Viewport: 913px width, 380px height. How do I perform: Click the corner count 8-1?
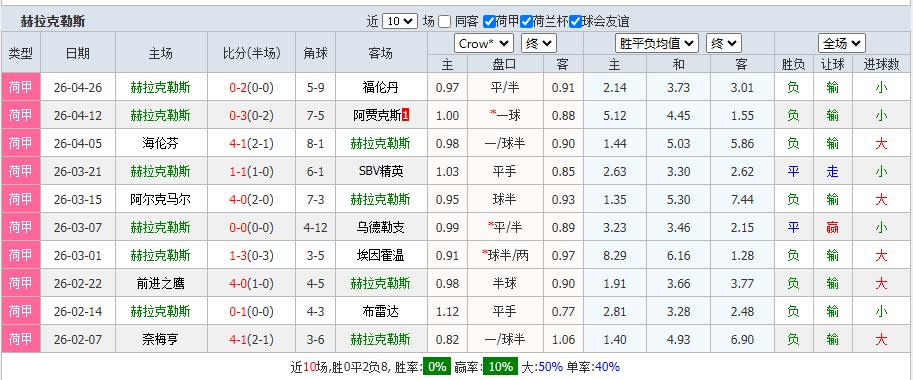[x=315, y=143]
